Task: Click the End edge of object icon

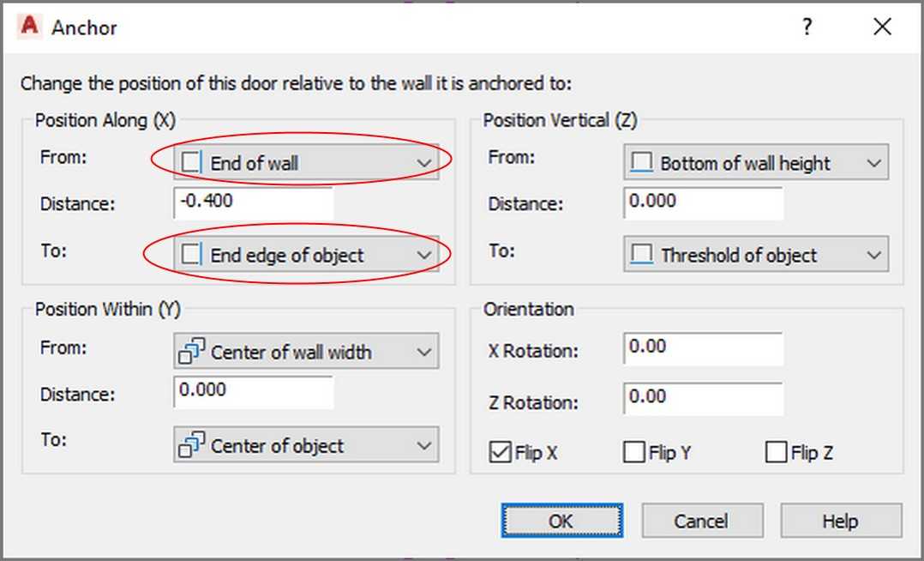Action: pyautogui.click(x=191, y=254)
